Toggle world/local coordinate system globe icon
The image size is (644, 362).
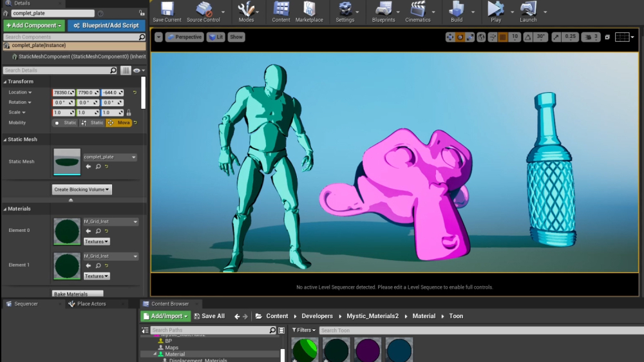coord(481,37)
